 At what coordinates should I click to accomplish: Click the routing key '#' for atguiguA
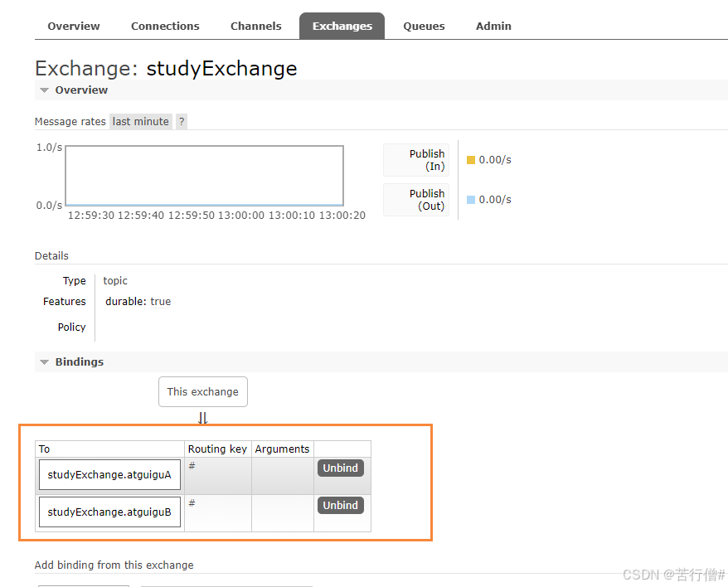coord(192,466)
